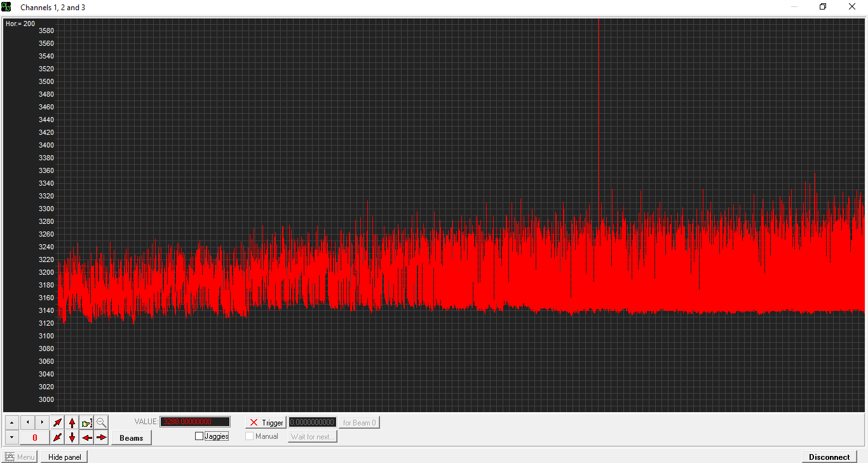Screen dimensions: 868x463
Task: Click the diagonal down-left red arrow button
Action: point(58,438)
